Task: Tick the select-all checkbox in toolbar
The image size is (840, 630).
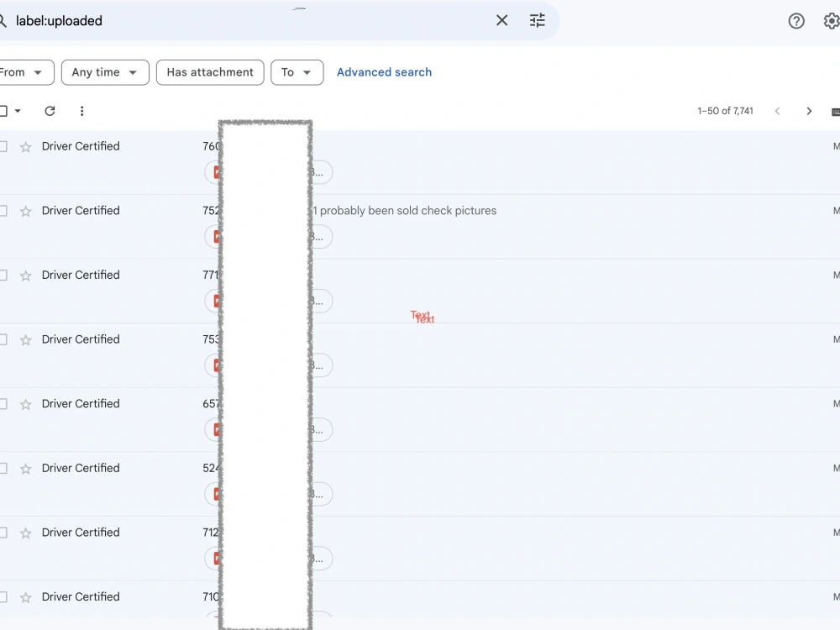Action: point(3,111)
